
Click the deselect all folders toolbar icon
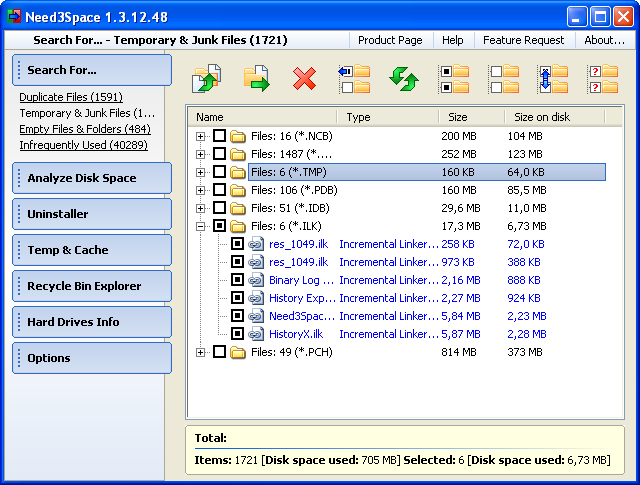tap(504, 79)
